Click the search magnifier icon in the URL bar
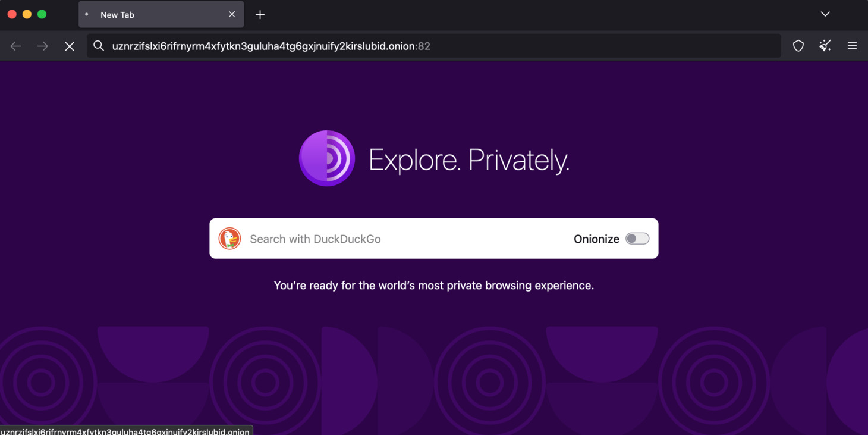The height and width of the screenshot is (435, 868). pyautogui.click(x=99, y=46)
